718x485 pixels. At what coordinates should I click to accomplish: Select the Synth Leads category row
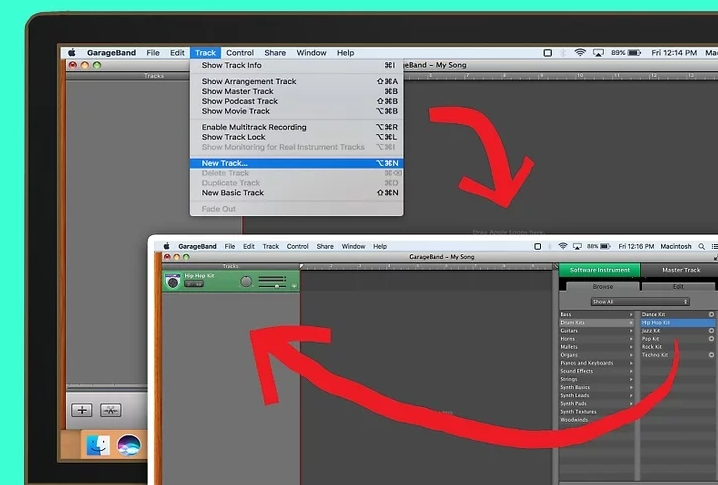597,395
